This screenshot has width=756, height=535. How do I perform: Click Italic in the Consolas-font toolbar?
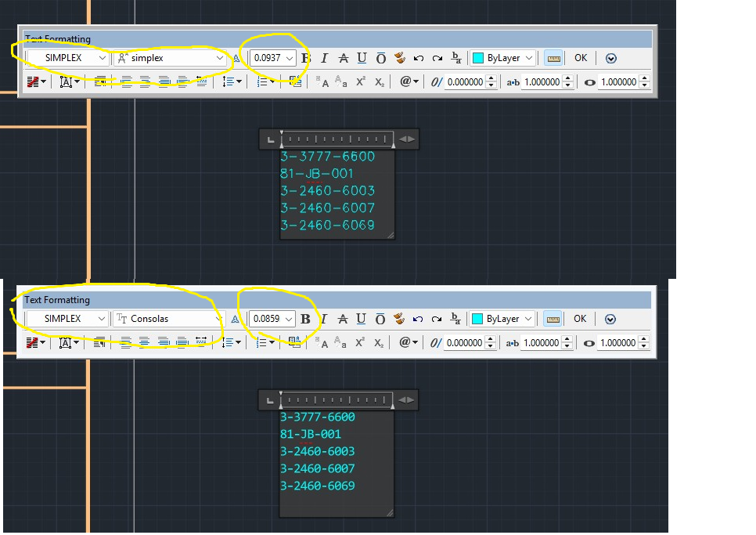pos(323,319)
